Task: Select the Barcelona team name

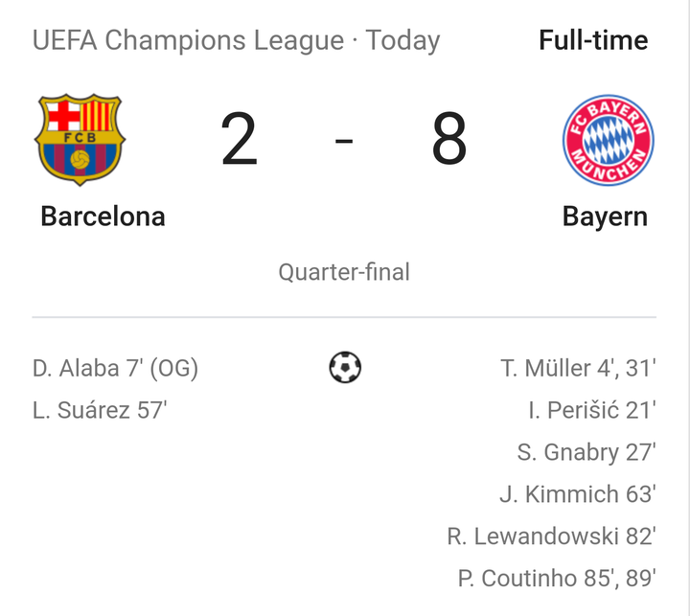Action: click(x=103, y=217)
